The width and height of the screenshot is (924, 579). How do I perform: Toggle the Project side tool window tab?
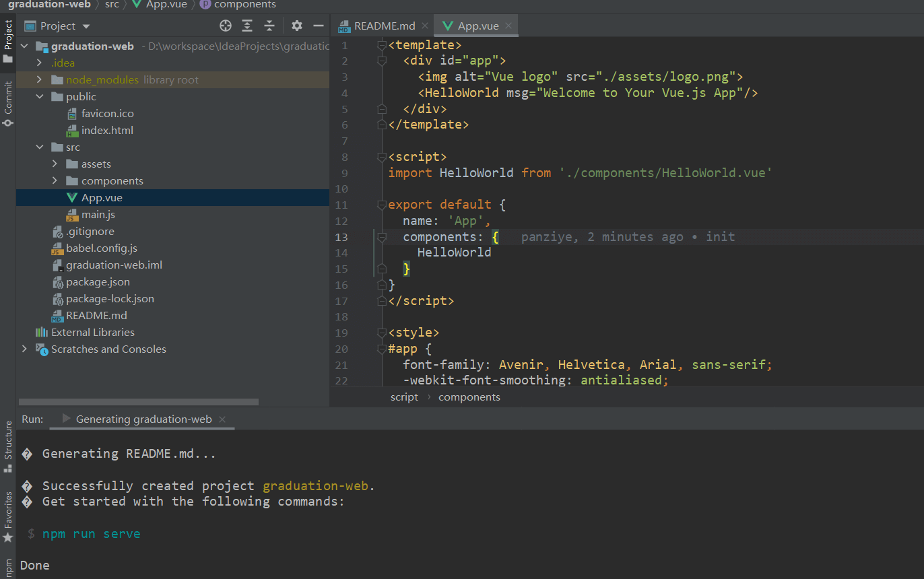click(x=8, y=42)
